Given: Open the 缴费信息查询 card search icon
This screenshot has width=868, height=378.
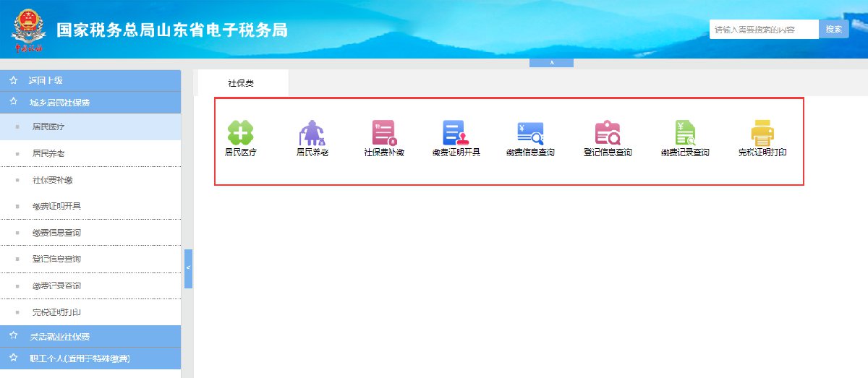Looking at the screenshot, I should 530,133.
